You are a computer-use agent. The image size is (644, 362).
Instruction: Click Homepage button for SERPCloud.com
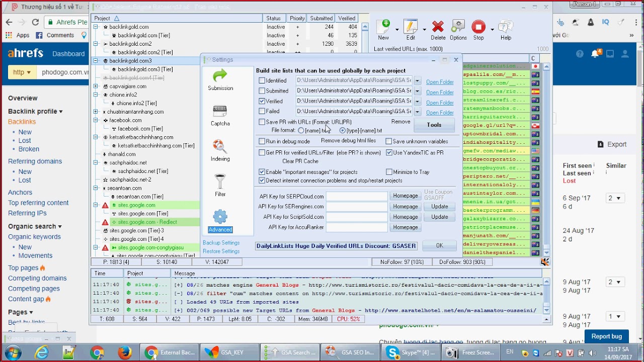click(406, 196)
